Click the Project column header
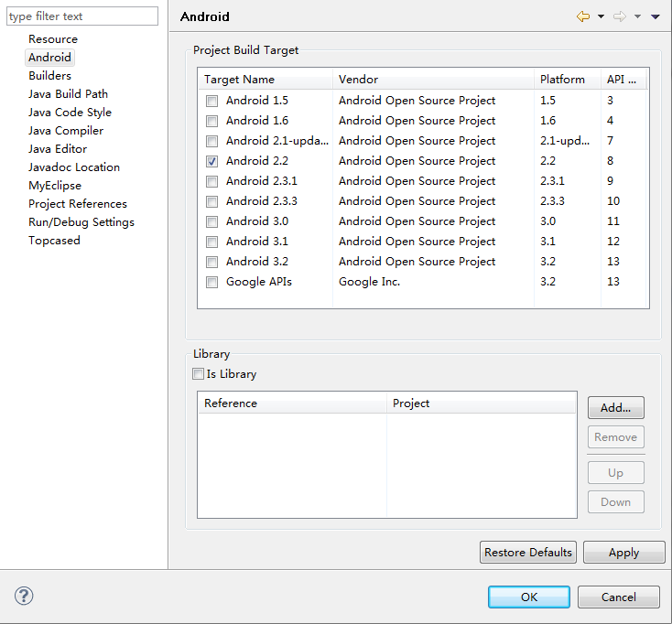The width and height of the screenshot is (672, 624). click(482, 403)
